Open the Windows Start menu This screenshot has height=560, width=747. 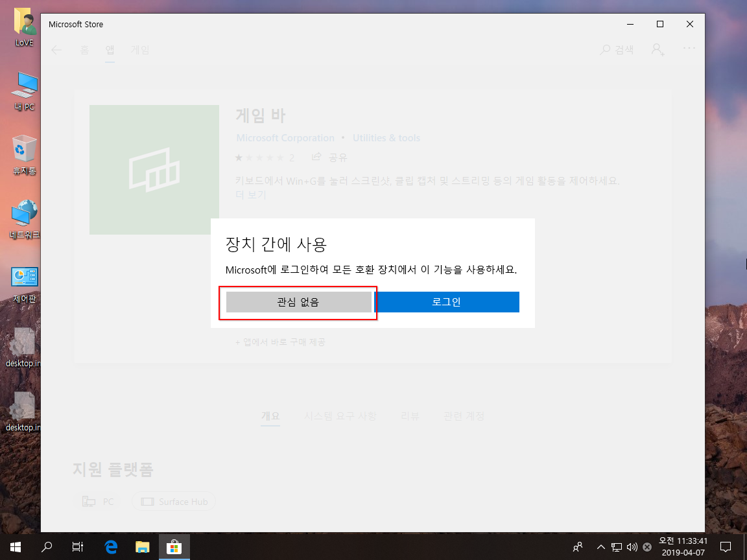(x=16, y=547)
